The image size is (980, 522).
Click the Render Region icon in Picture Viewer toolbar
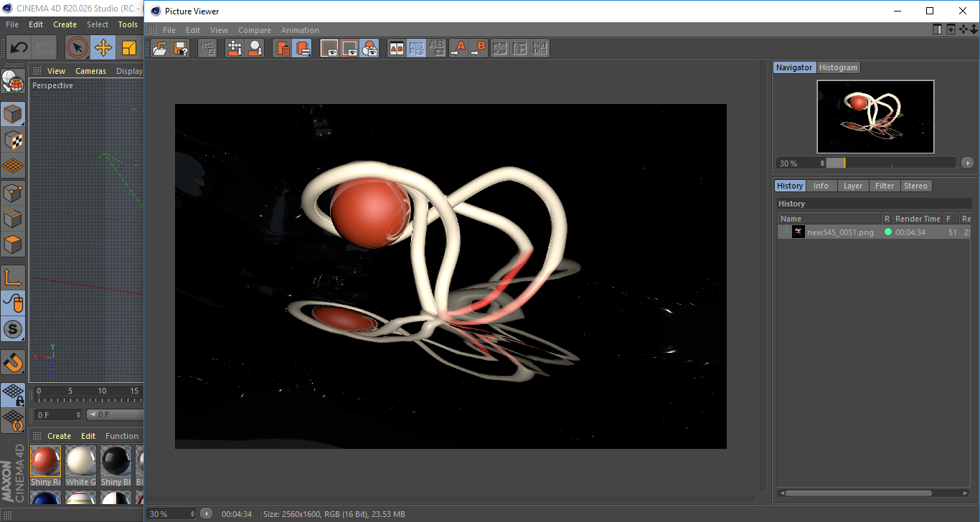pyautogui.click(x=235, y=48)
